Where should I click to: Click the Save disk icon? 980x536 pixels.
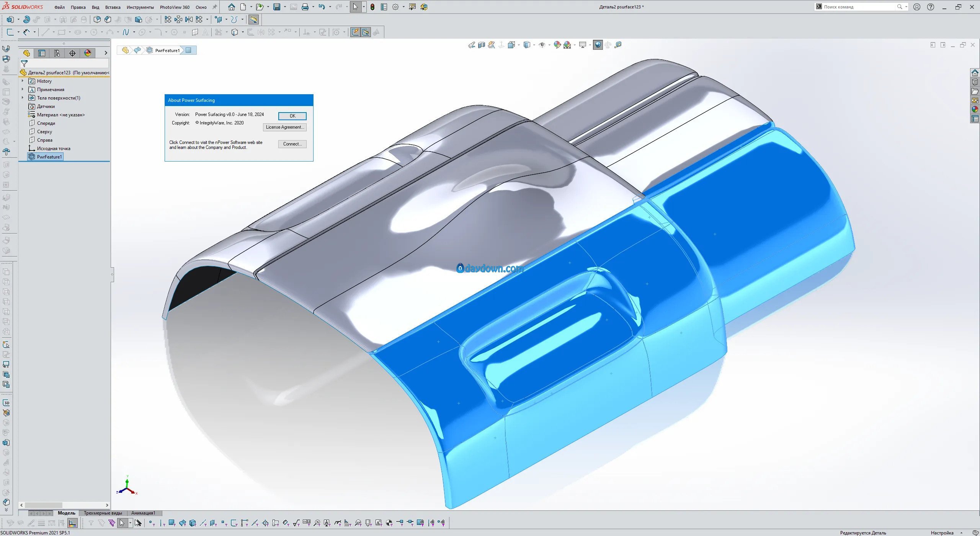[x=276, y=7]
